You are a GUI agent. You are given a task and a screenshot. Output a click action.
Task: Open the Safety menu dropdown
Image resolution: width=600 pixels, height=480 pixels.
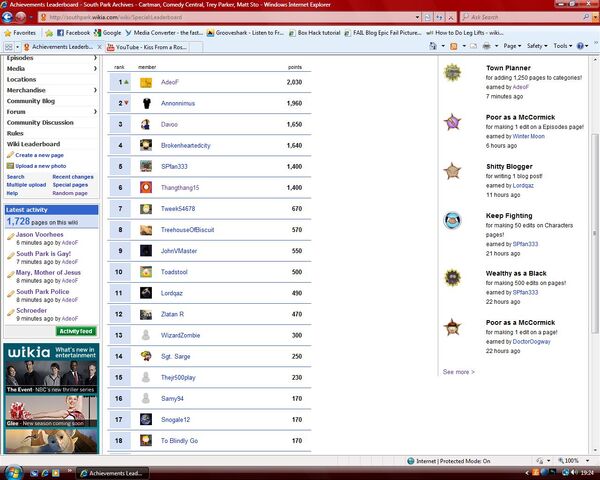pyautogui.click(x=537, y=46)
